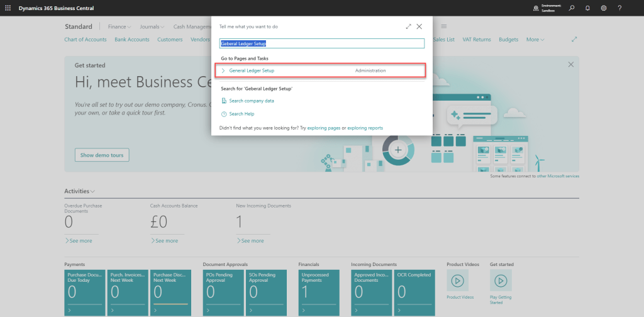The image size is (644, 317).
Task: Click the exploring pages link
Action: point(324,128)
